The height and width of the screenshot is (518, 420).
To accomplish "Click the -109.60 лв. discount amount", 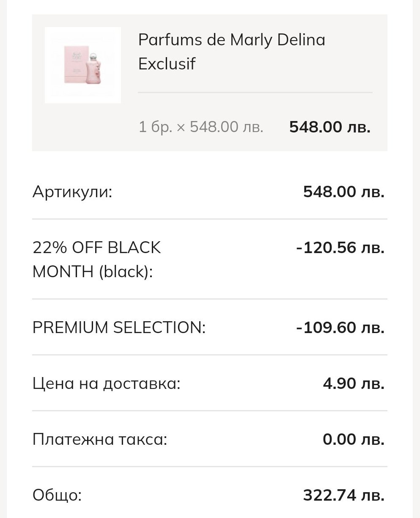I will [x=340, y=328].
